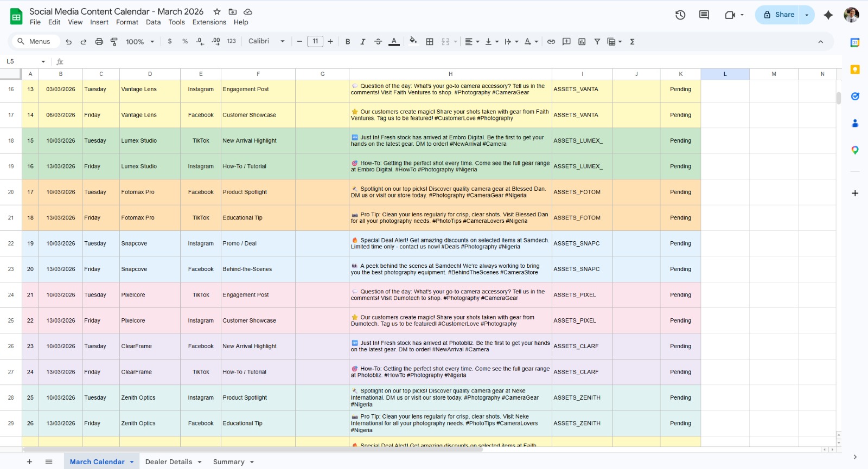The image size is (868, 469).
Task: Open the Extensions menu
Action: pyautogui.click(x=209, y=22)
